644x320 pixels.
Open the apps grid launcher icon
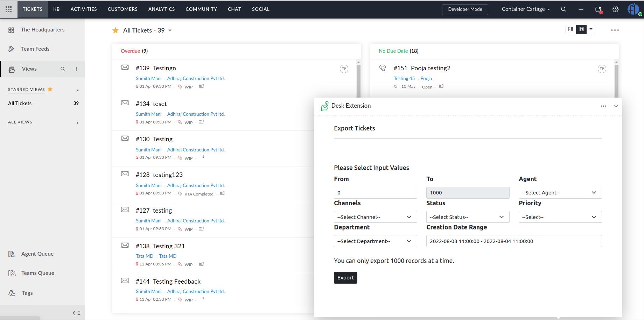tap(9, 9)
